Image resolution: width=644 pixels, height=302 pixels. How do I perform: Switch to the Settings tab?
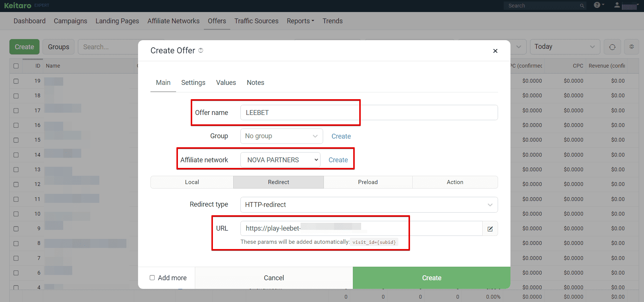[193, 83]
